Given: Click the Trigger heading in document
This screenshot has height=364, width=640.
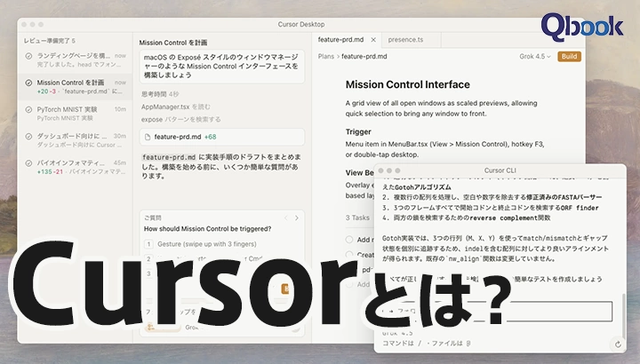Looking at the screenshot, I should coord(358,131).
